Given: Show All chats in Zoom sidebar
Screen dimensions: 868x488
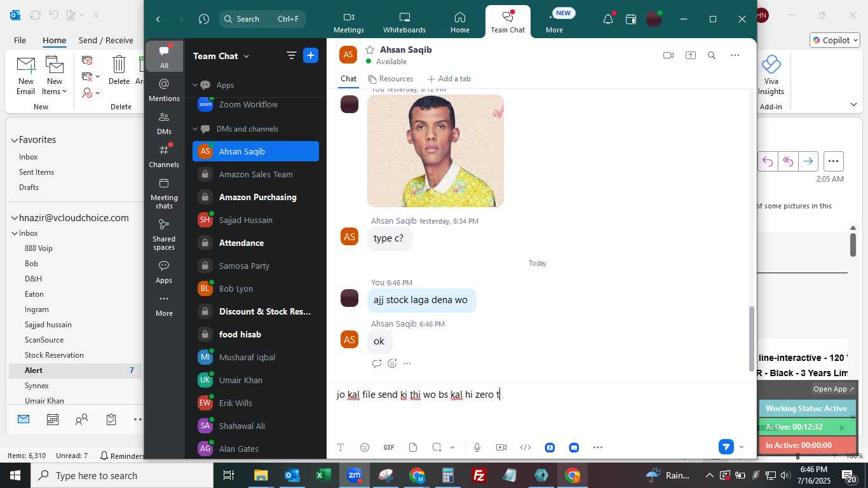Looking at the screenshot, I should [164, 57].
